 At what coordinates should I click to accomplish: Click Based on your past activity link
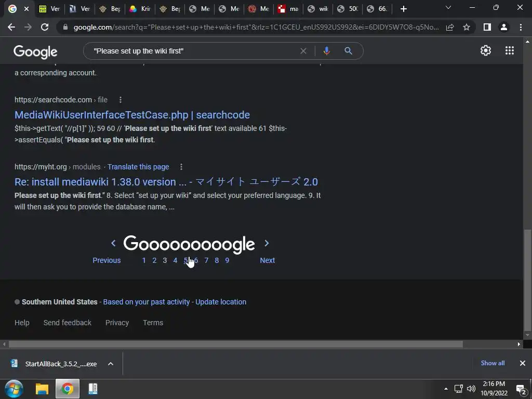pos(146,302)
